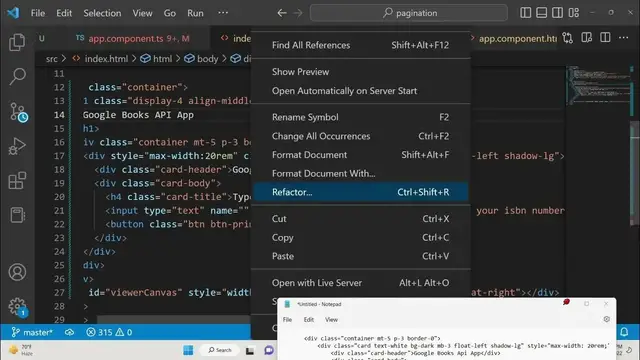This screenshot has width=640, height=360.
Task: Synchronize changes cloud icon in status bar
Action: click(69, 332)
